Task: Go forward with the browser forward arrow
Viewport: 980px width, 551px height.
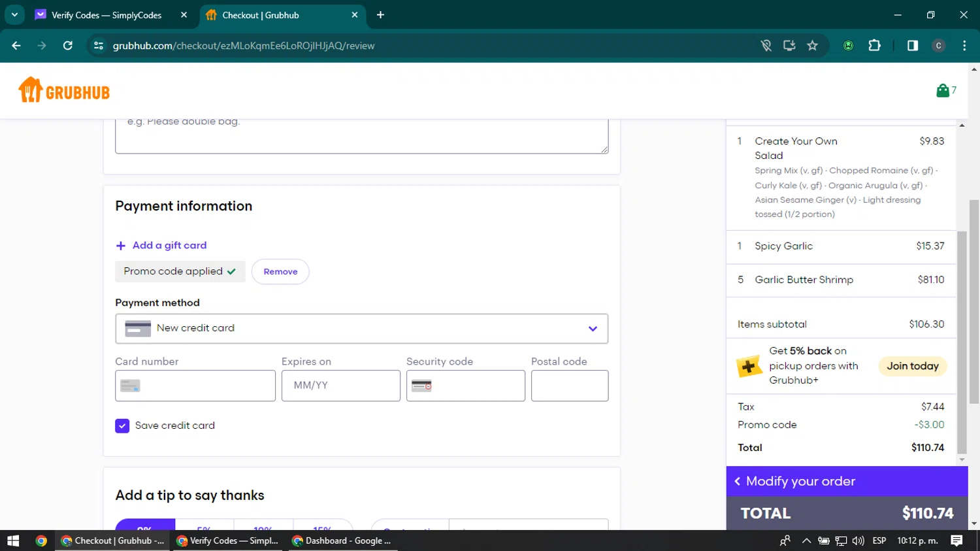Action: [x=42, y=46]
